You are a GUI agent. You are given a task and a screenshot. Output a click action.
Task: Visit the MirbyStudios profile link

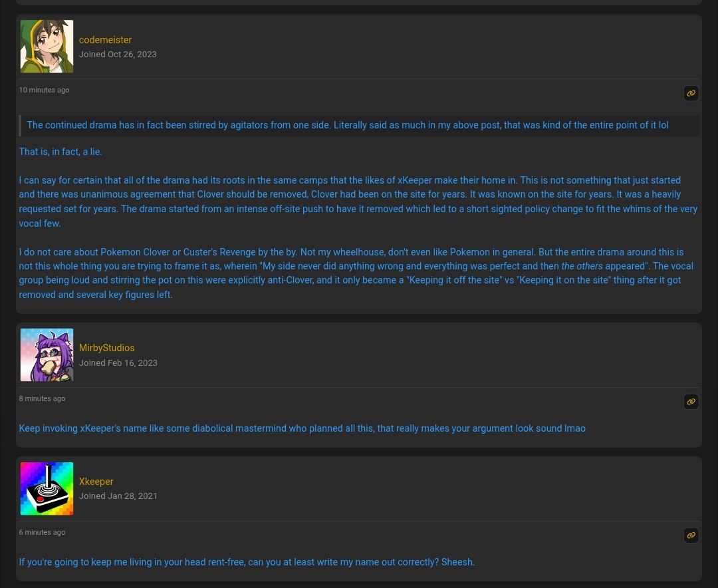pos(106,348)
